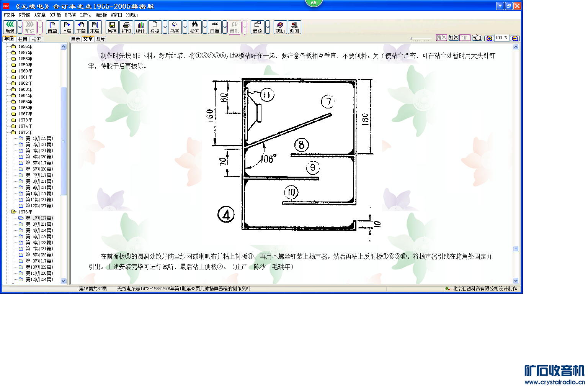Collapse the 1975年 folder in the tree
The height and width of the screenshot is (387, 588).
22,132
